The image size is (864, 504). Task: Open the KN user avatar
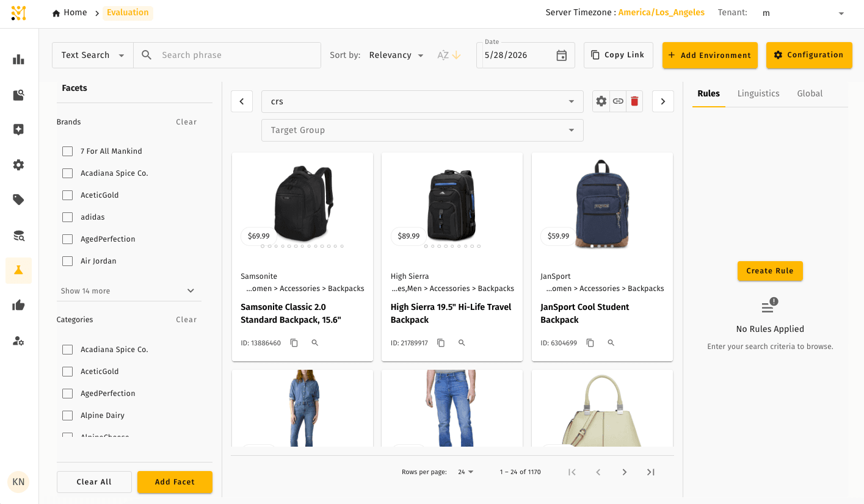tap(18, 482)
